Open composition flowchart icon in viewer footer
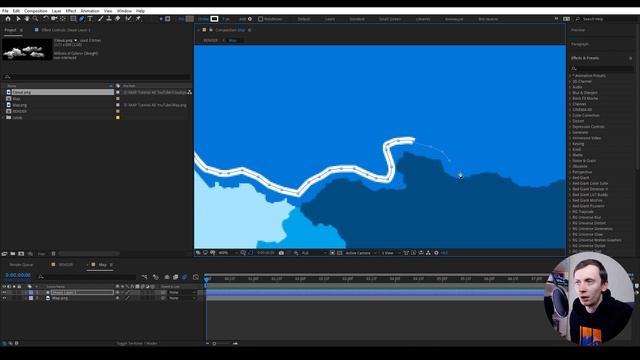This screenshot has height=360, width=640. coord(428,253)
